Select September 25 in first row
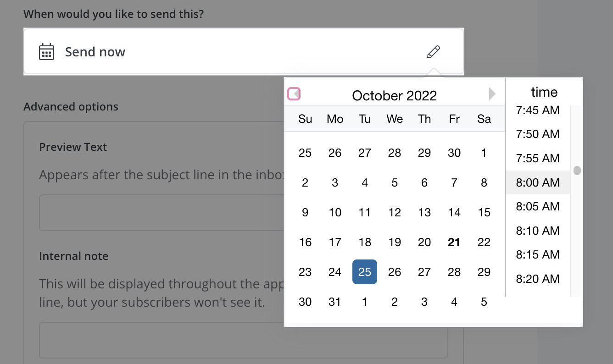Image resolution: width=613 pixels, height=364 pixels. pyautogui.click(x=305, y=153)
